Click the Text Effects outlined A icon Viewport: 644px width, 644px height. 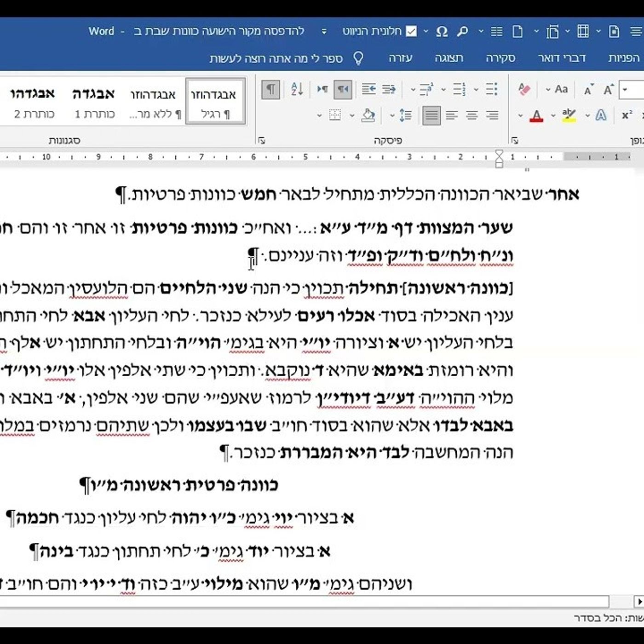(x=601, y=115)
